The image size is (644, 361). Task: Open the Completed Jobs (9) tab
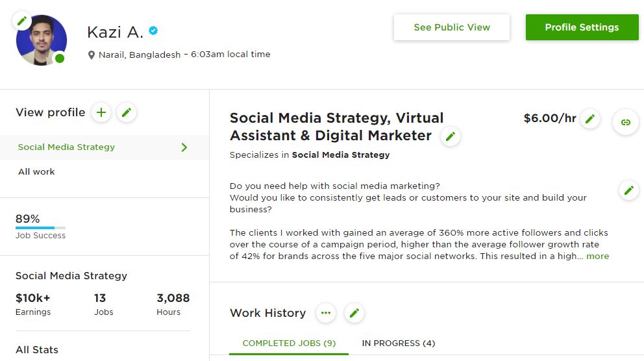[x=289, y=343]
